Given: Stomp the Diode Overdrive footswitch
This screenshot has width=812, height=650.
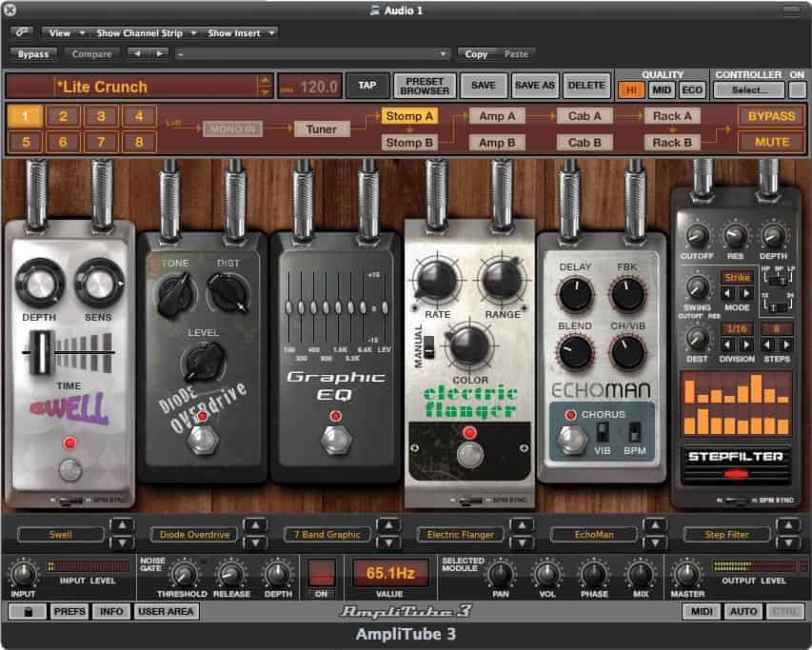Looking at the screenshot, I should pyautogui.click(x=200, y=439).
